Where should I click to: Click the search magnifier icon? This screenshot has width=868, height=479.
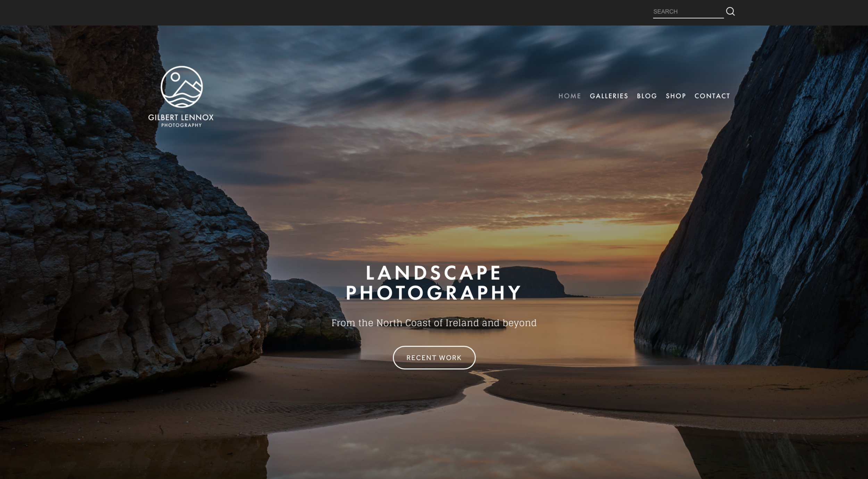(x=730, y=11)
